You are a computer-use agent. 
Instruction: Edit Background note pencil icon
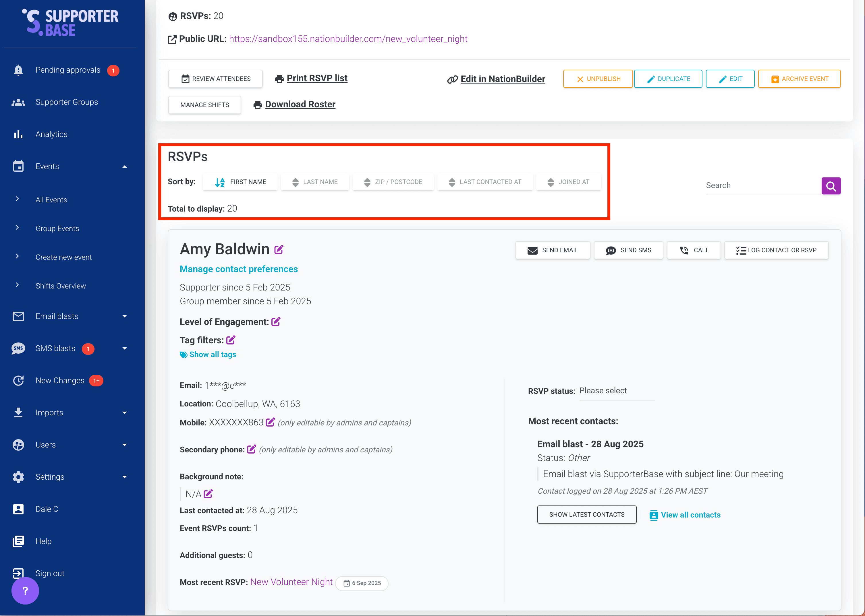point(208,494)
